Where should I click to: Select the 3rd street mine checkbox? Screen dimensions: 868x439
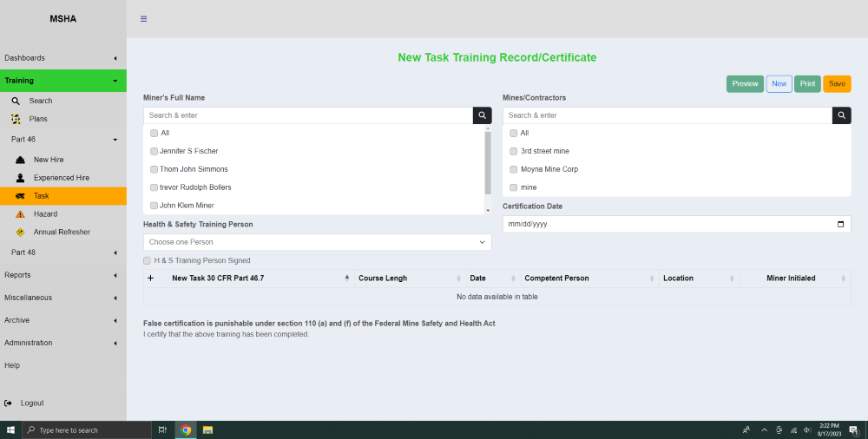click(x=513, y=151)
